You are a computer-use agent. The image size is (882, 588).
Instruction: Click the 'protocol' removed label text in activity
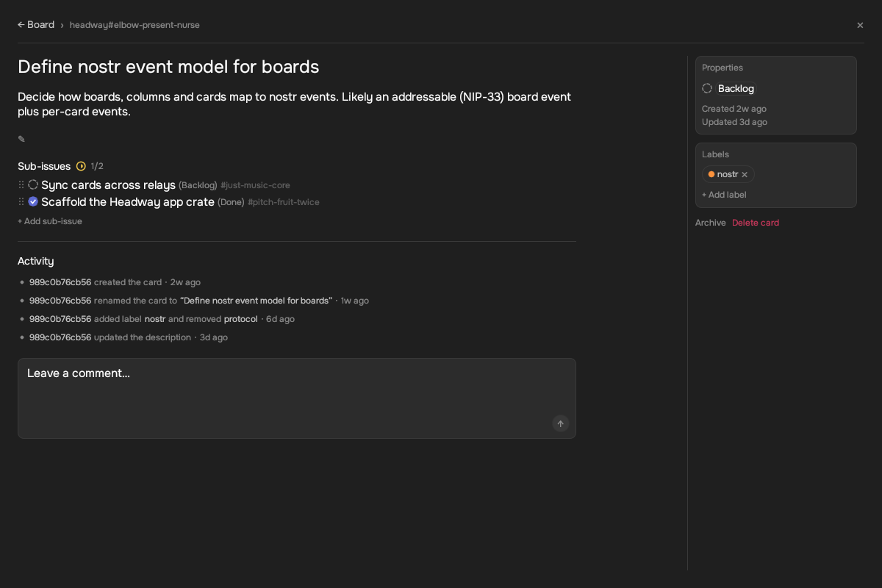(x=241, y=319)
